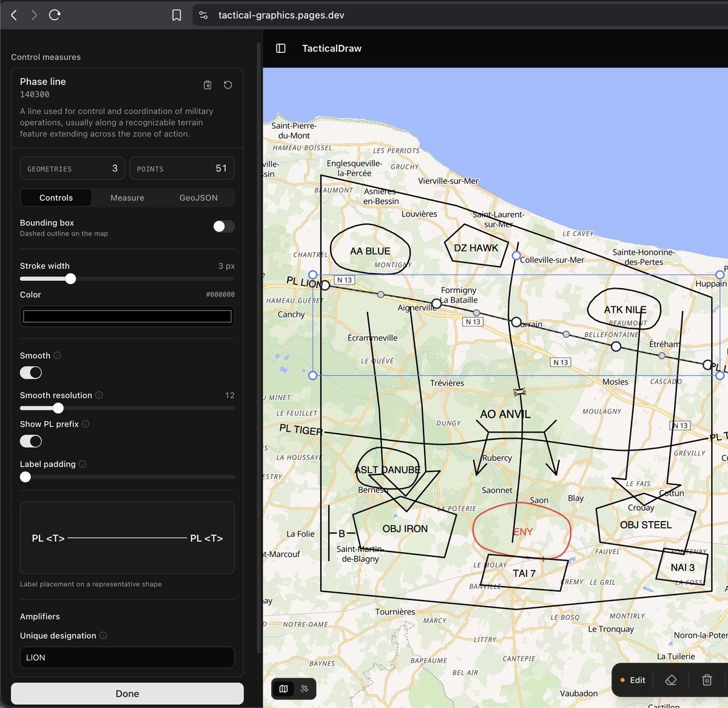Click the small unit symbol above AO ANVIL
Viewport: 728px width, 708px height.
(x=519, y=393)
